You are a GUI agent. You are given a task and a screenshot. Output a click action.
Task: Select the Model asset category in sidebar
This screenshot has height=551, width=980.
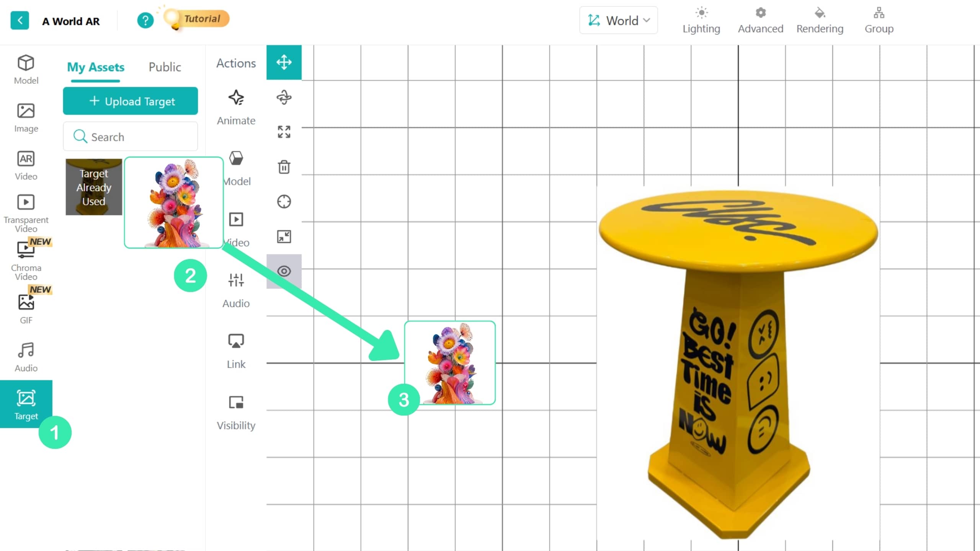(26, 69)
